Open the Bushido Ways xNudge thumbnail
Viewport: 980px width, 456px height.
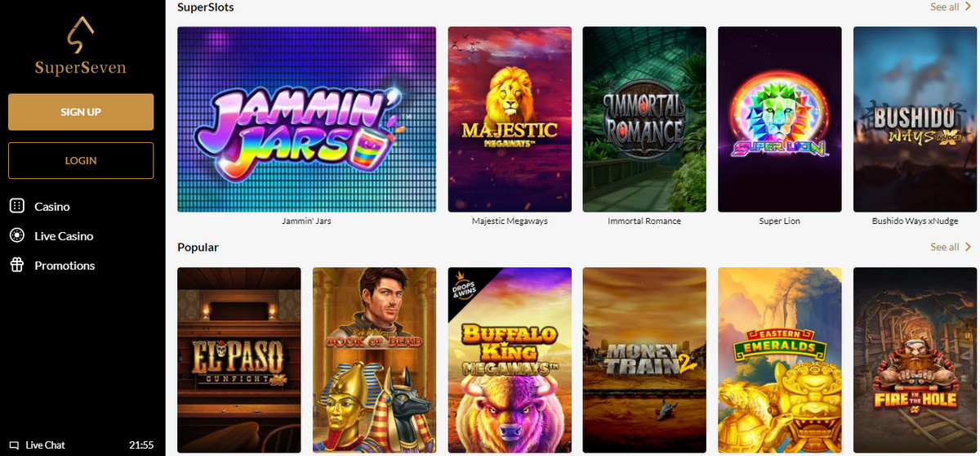click(915, 119)
